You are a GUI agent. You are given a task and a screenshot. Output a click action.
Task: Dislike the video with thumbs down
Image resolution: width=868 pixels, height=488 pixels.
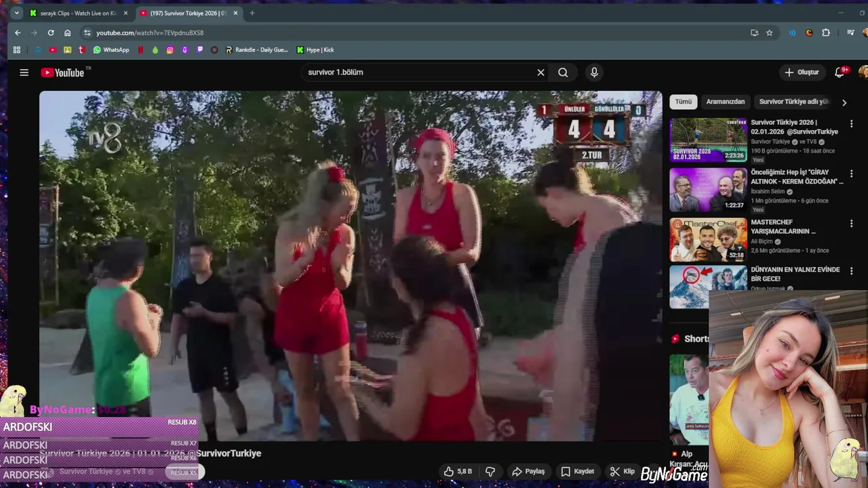click(490, 471)
